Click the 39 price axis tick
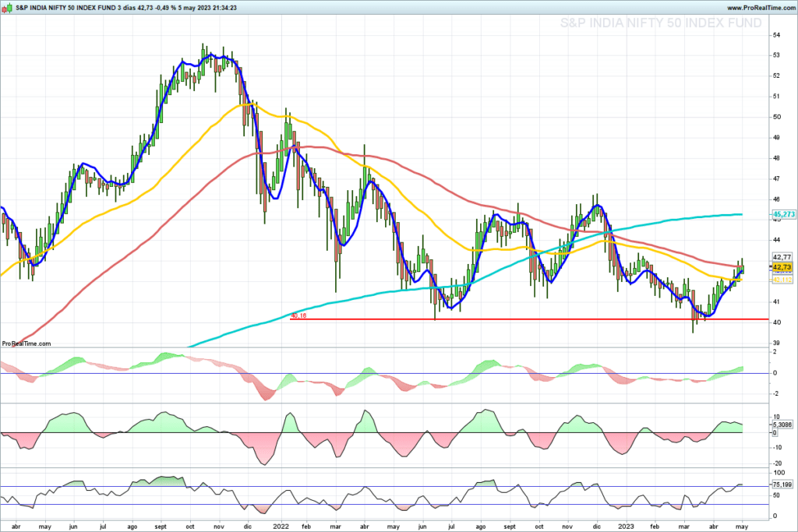This screenshot has width=798, height=532. point(777,344)
